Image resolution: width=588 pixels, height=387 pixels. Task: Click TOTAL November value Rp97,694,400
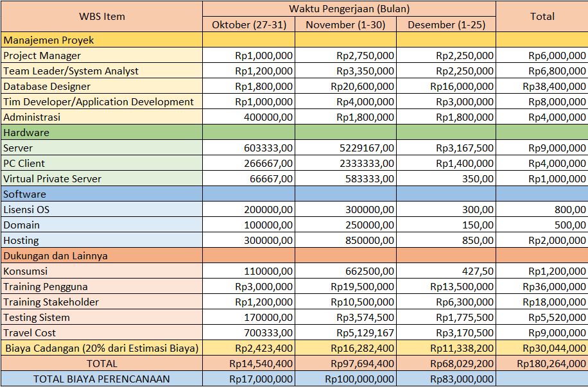[346, 363]
